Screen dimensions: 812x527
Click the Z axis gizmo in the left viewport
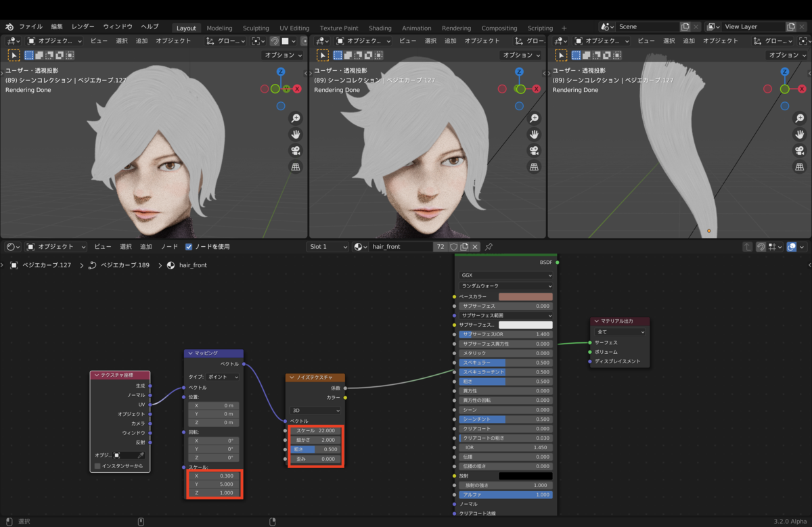click(281, 72)
